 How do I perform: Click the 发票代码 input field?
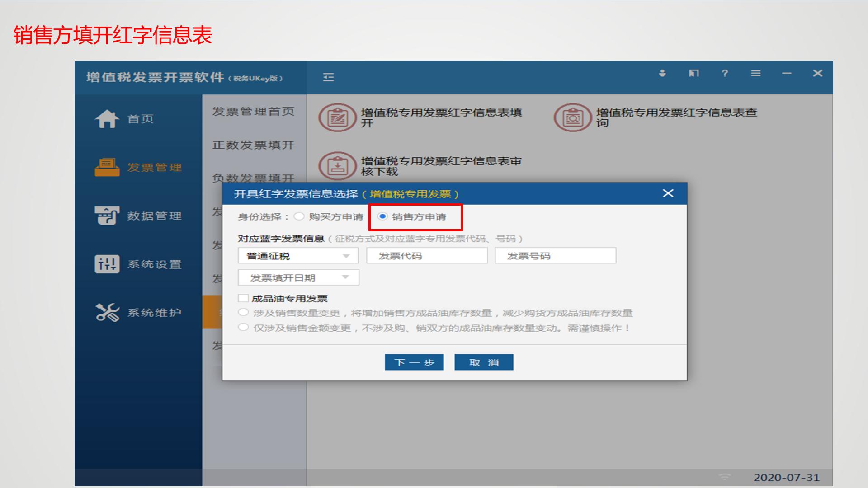(426, 255)
